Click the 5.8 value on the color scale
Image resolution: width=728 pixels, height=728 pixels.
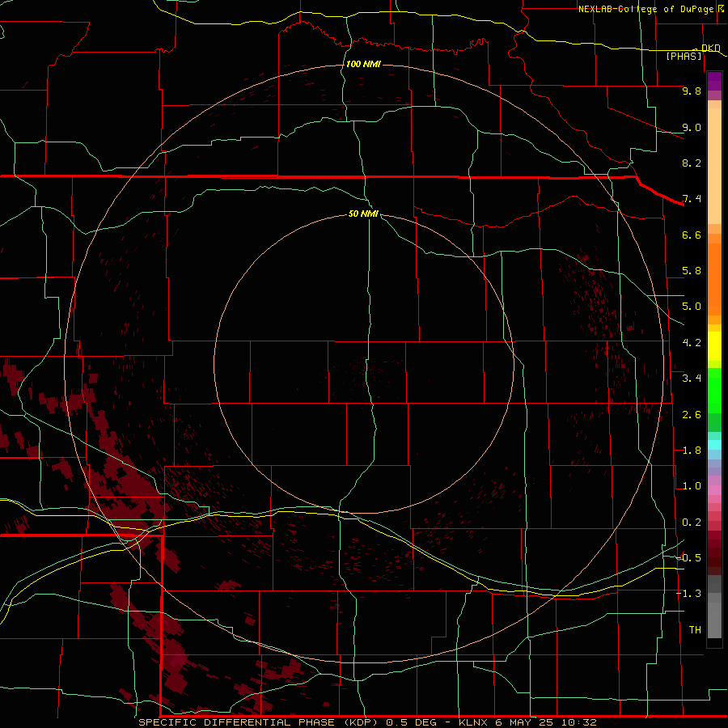pos(692,271)
